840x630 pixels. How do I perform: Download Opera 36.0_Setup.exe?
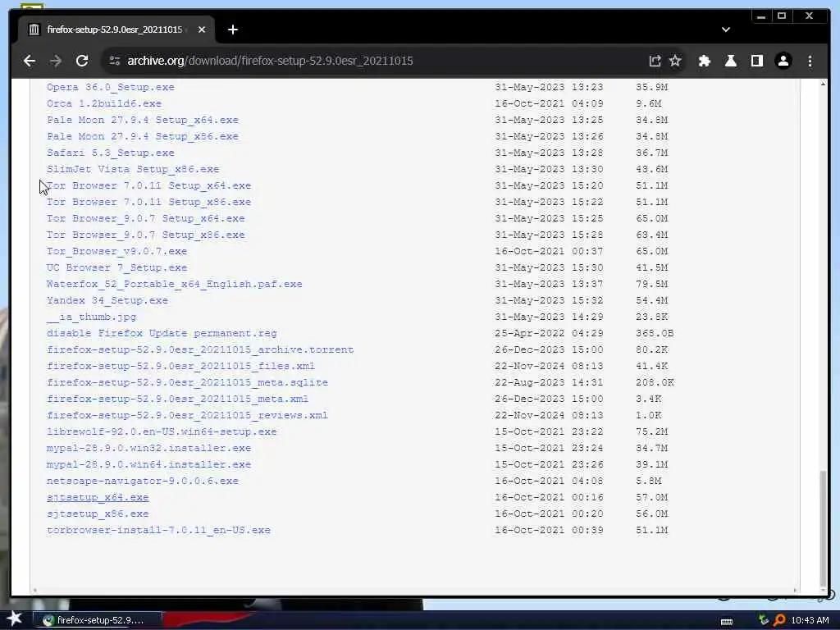[111, 87]
